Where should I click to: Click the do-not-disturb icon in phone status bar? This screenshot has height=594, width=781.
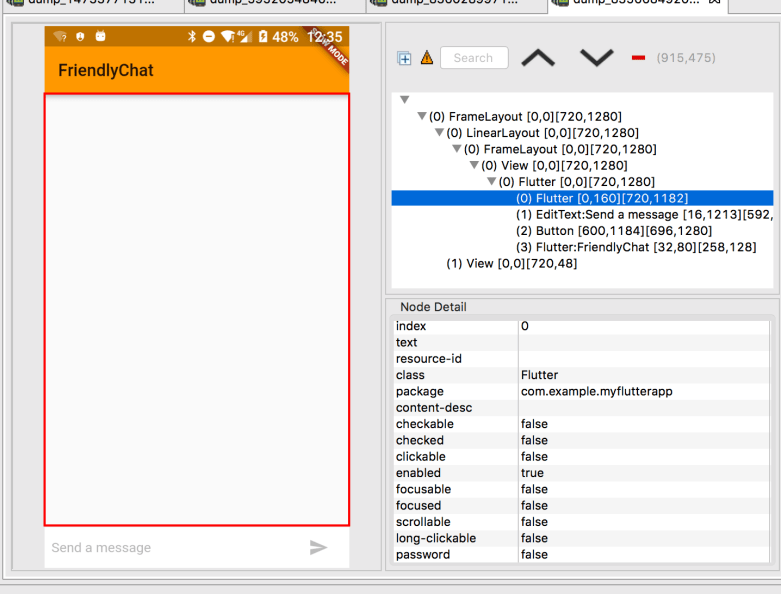tap(209, 36)
